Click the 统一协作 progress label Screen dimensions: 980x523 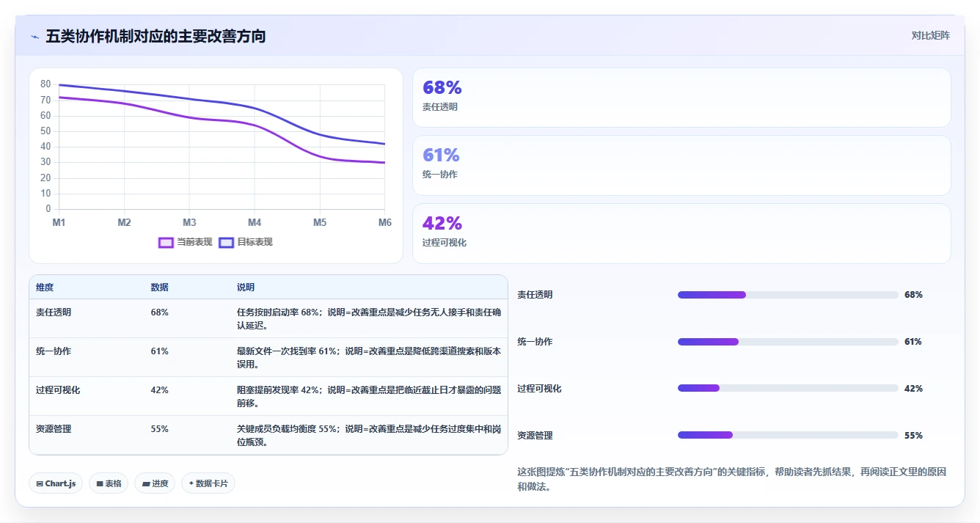[535, 342]
